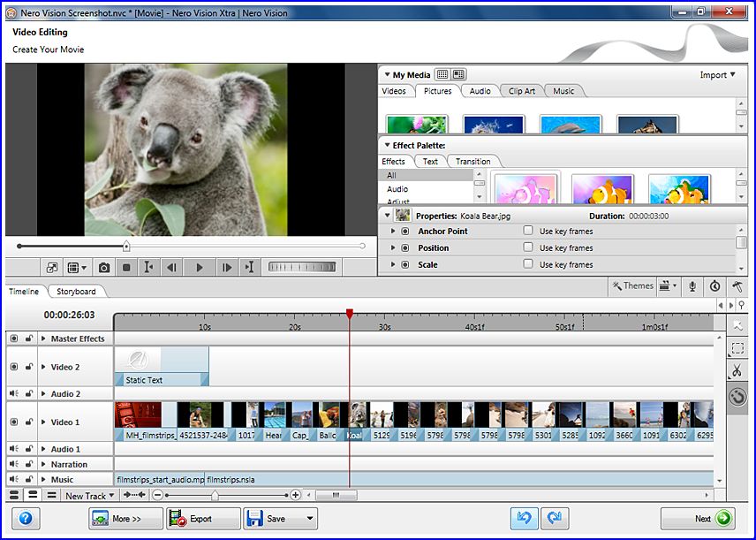Switch to the Storyboard tab
This screenshot has height=540, width=756.
(x=76, y=291)
